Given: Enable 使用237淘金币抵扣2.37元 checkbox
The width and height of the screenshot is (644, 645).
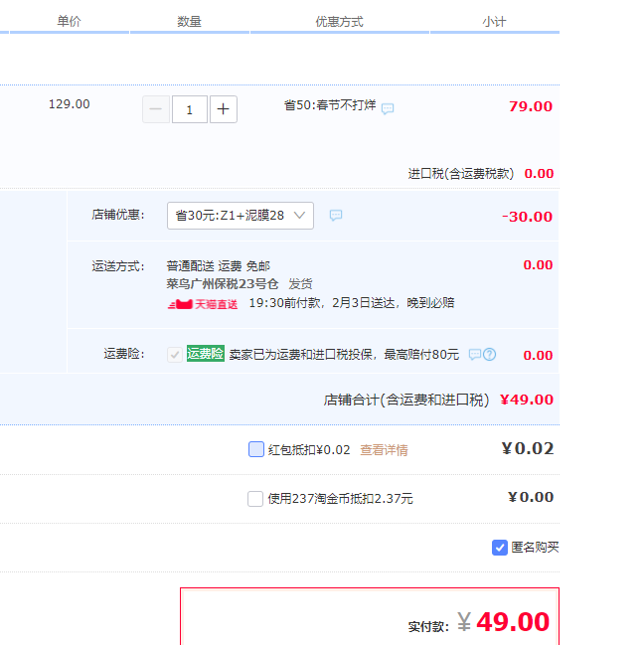Looking at the screenshot, I should [255, 499].
